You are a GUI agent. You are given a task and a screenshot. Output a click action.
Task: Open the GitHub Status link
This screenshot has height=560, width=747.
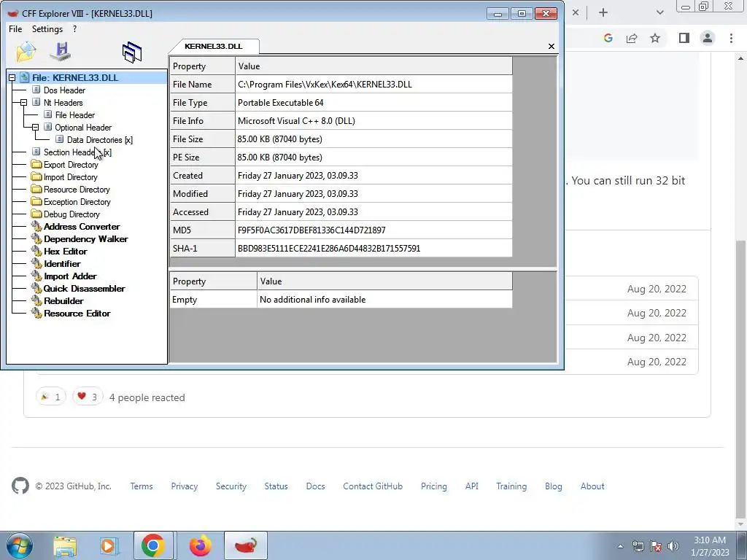(276, 486)
